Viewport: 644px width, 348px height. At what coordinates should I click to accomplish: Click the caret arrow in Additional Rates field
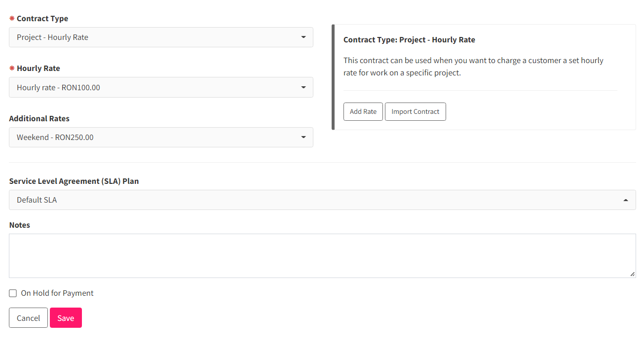coord(303,137)
